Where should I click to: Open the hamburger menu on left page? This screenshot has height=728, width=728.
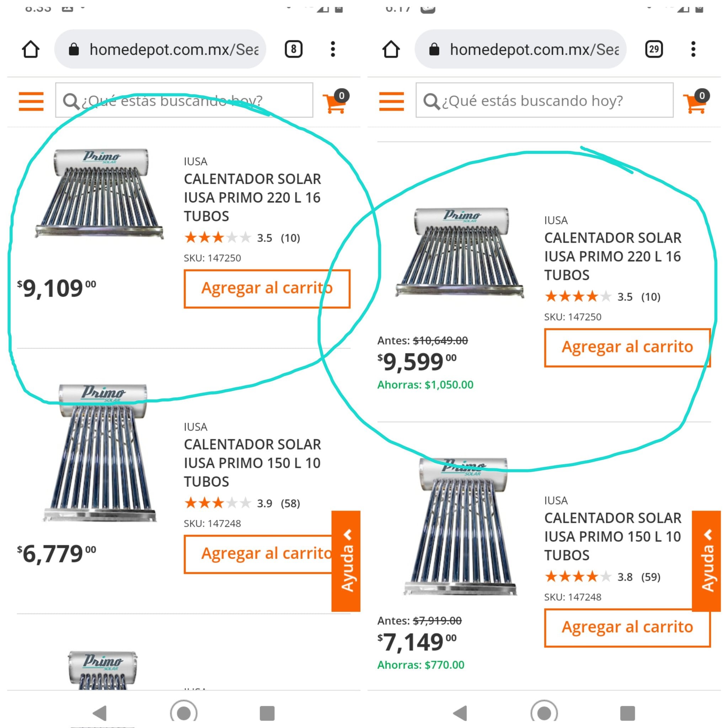pyautogui.click(x=31, y=101)
